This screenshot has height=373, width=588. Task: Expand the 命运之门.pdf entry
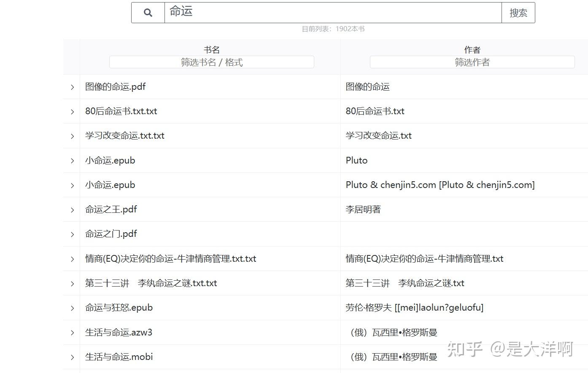71,234
